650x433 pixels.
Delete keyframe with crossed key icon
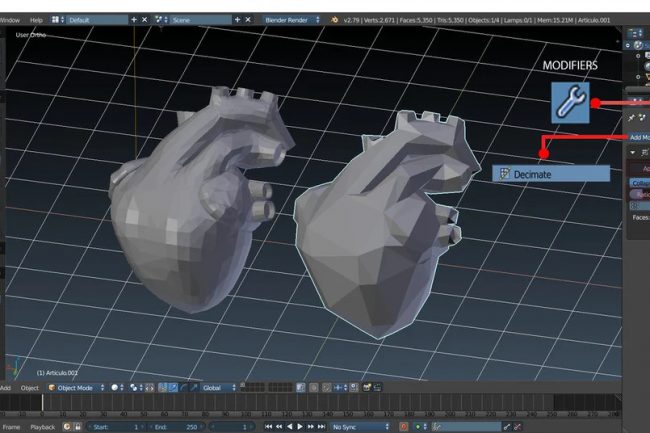pos(517,427)
